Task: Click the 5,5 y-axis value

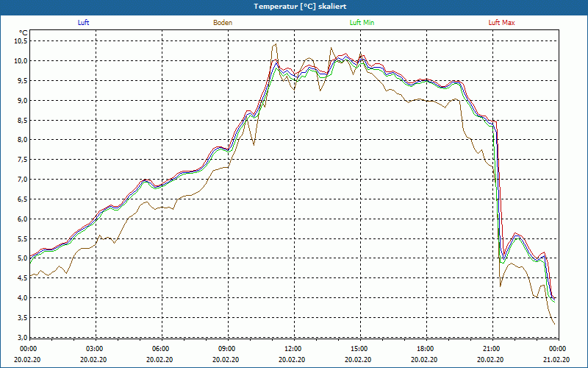Action: pyautogui.click(x=22, y=238)
